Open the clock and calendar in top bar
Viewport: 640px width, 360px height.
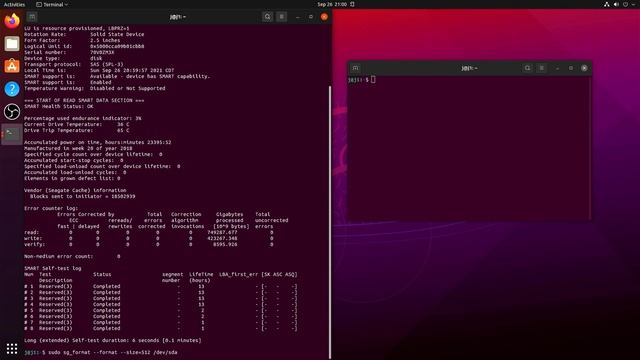[x=332, y=4]
